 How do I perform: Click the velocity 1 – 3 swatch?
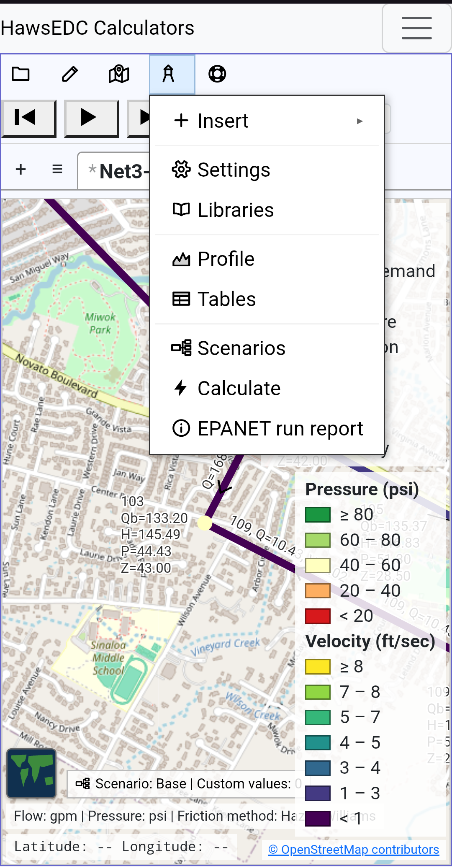(318, 793)
